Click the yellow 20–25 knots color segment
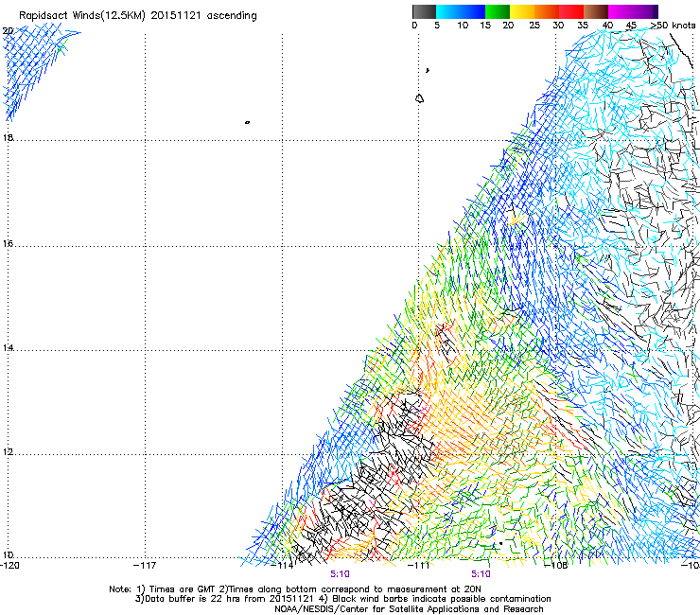Screen dimensions: 700x615 tap(522, 11)
